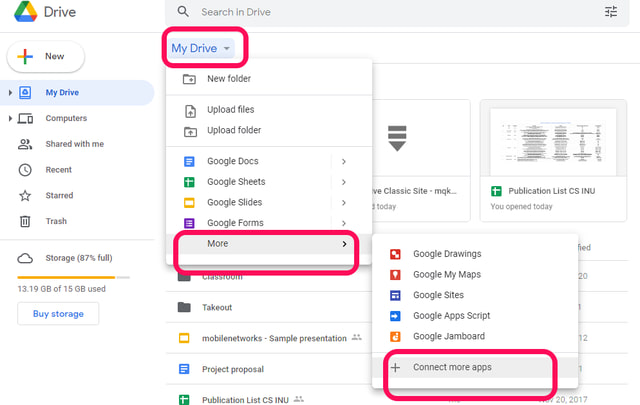This screenshot has width=640, height=405.
Task: Choose Upload folder menu entry
Action: 269,130
